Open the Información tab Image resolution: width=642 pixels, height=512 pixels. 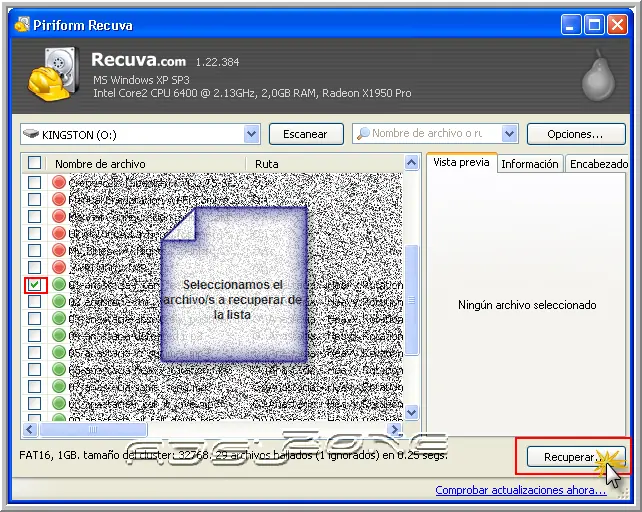(530, 164)
